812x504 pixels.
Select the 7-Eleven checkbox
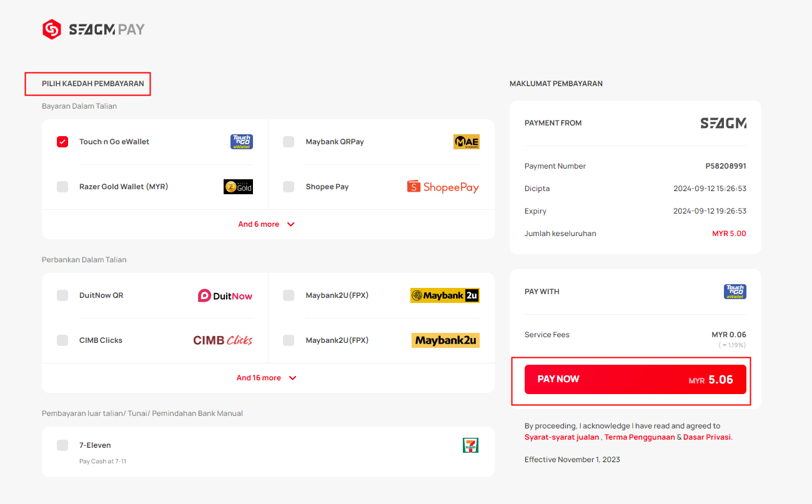[62, 445]
